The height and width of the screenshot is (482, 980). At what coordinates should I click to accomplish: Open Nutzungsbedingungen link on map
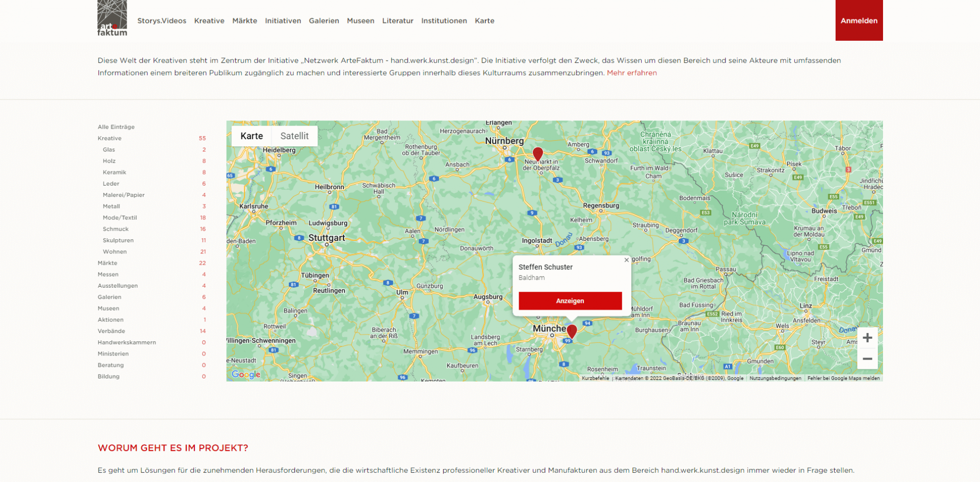pyautogui.click(x=775, y=378)
